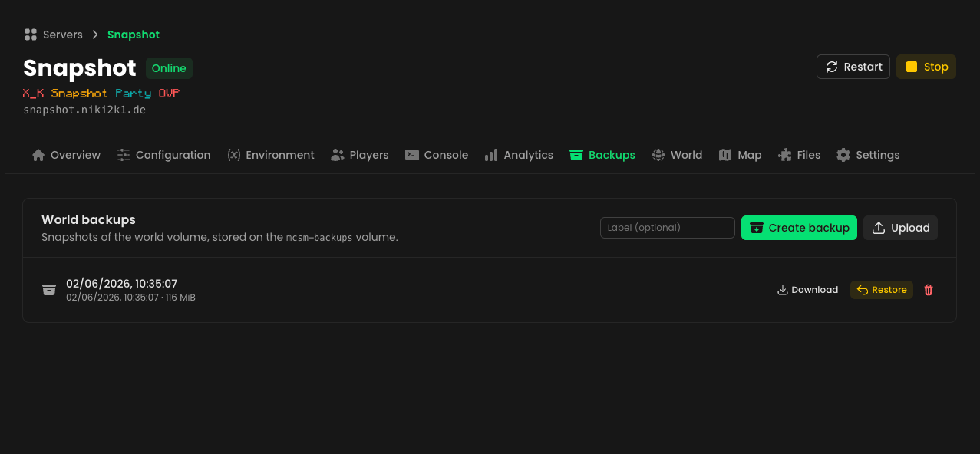
Task: Open the Overview tab
Action: [66, 155]
